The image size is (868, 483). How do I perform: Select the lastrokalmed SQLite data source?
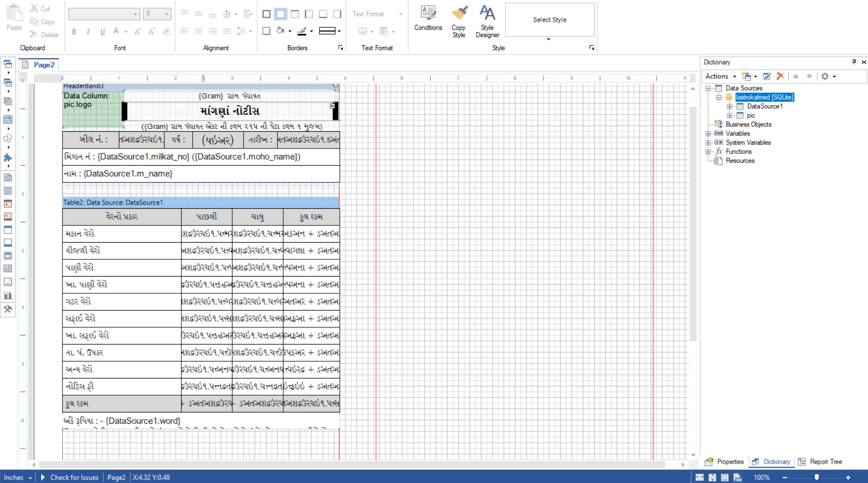764,97
